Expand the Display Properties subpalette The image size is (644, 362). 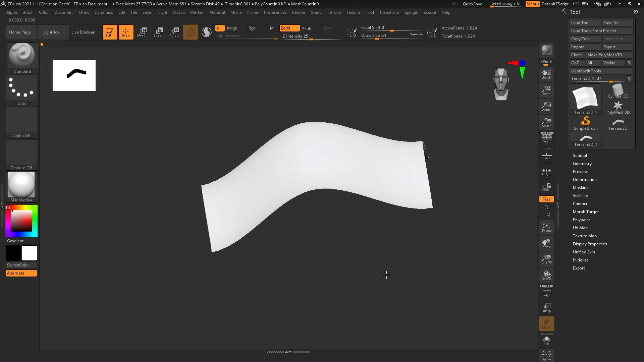click(590, 244)
